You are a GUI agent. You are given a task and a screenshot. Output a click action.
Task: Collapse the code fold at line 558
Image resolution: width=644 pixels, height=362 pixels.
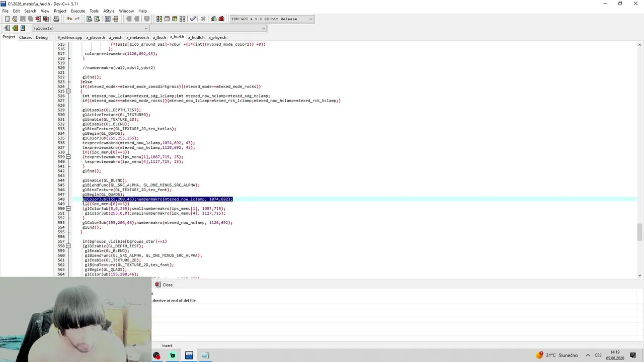click(x=68, y=246)
